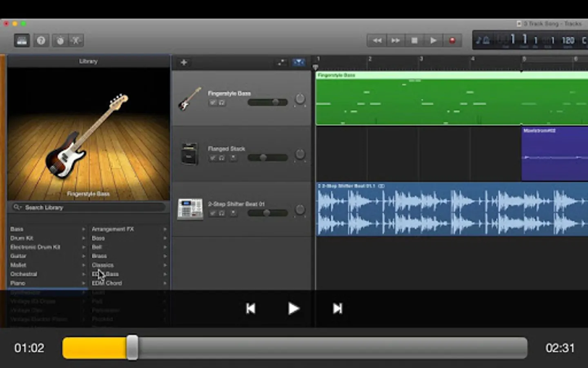Expand the EDM Chord subcategory arrow
Screen dimensions: 588x368
coord(165,283)
